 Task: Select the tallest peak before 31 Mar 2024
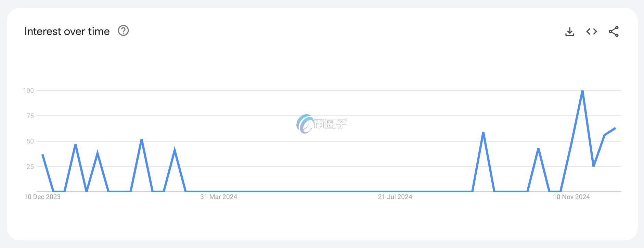[x=142, y=139]
